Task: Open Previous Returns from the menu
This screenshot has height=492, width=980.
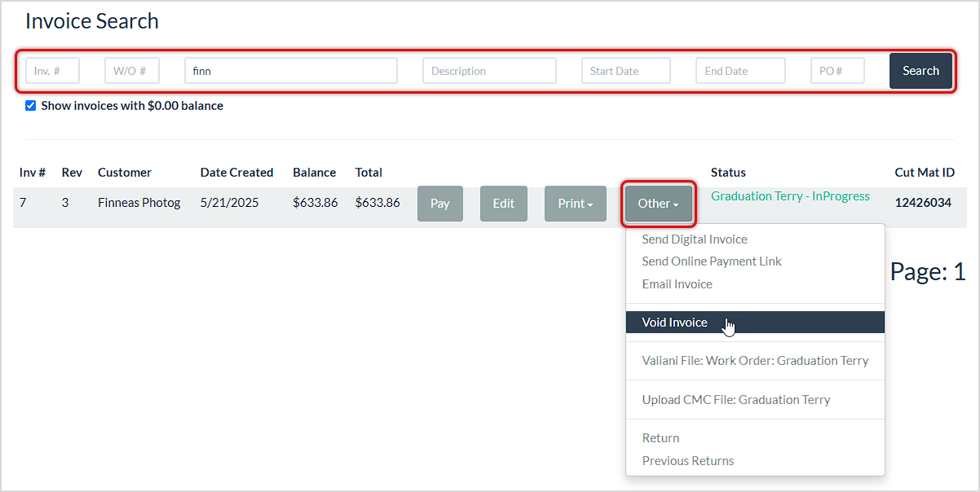Action: pos(687,460)
